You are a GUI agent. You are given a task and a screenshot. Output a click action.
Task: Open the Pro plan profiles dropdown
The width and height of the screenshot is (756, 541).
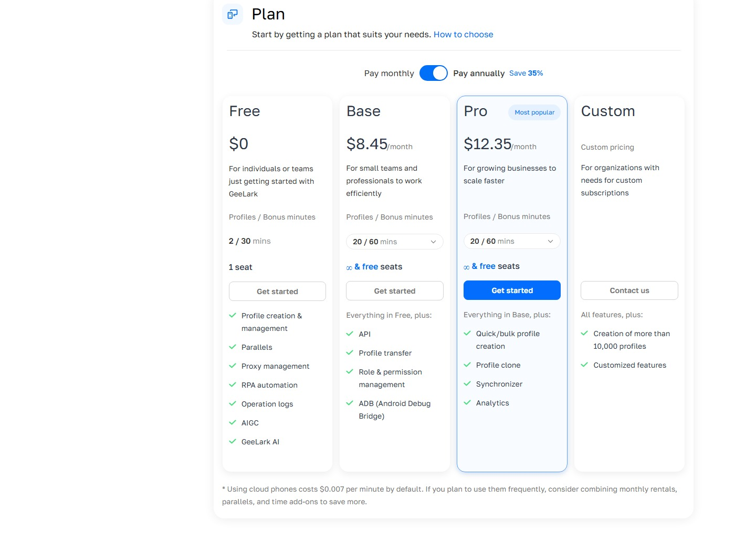512,241
